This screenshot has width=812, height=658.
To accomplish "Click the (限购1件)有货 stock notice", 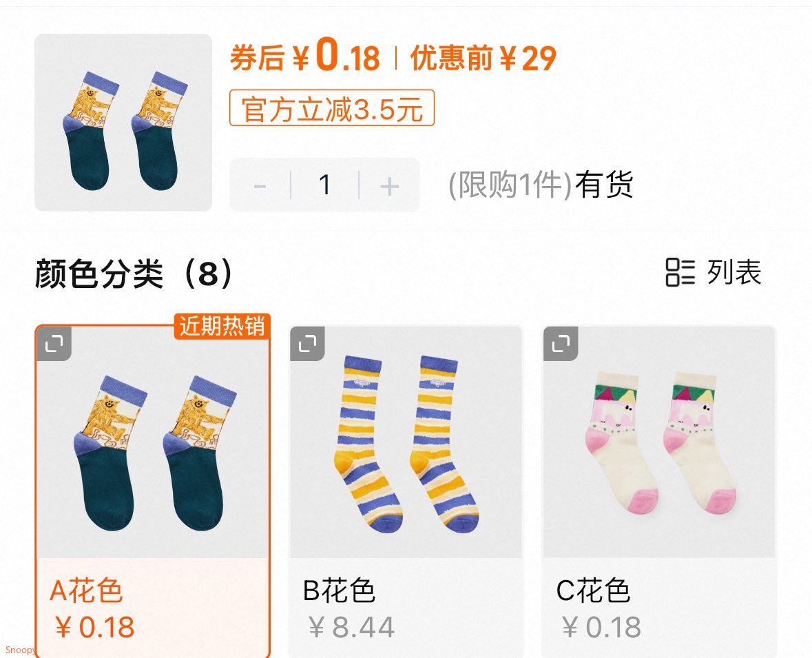I will (541, 185).
